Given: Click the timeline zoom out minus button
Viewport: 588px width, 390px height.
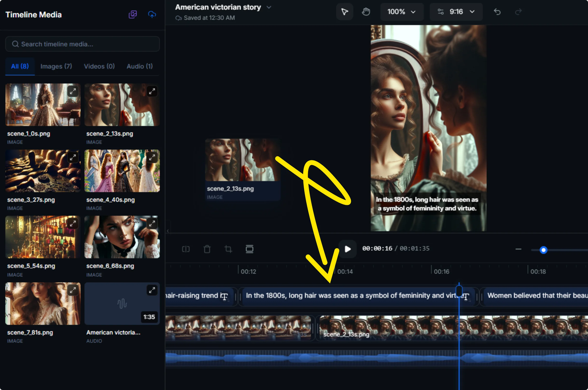Looking at the screenshot, I should click(518, 249).
